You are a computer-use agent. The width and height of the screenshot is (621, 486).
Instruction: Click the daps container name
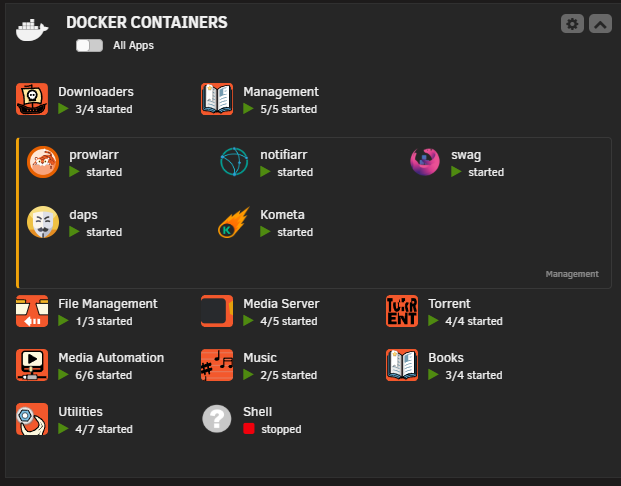pos(83,215)
